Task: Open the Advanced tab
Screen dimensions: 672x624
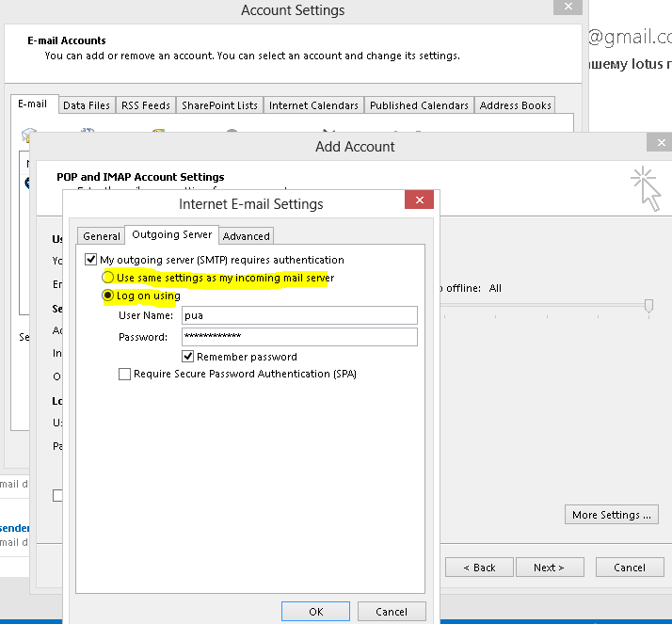Action: (246, 236)
